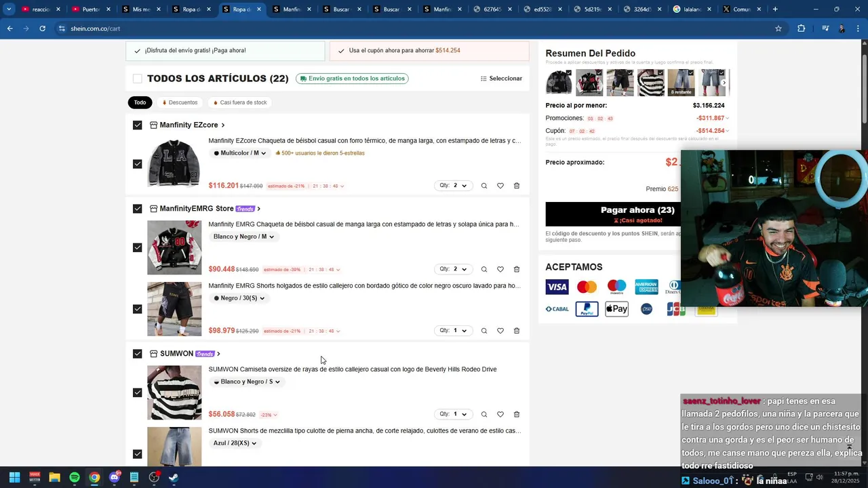Expand Promociones discount details
Viewport: 868px width, 488px height.
click(x=728, y=119)
